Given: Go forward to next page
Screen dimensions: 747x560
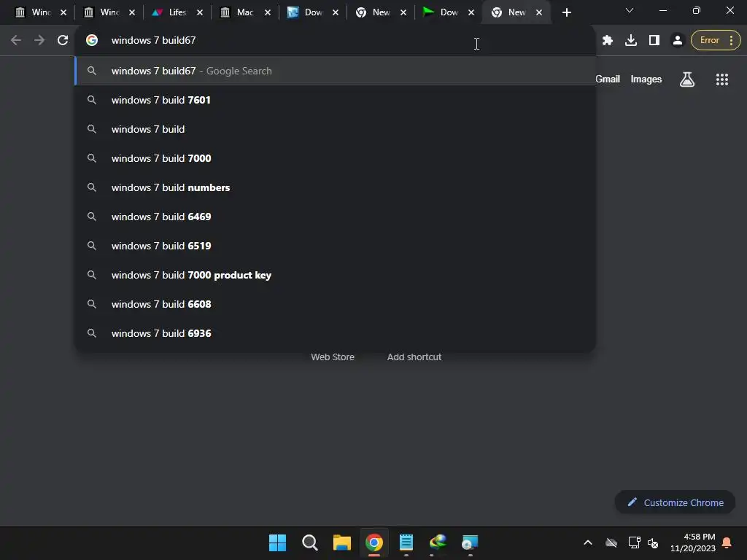Looking at the screenshot, I should [x=39, y=41].
